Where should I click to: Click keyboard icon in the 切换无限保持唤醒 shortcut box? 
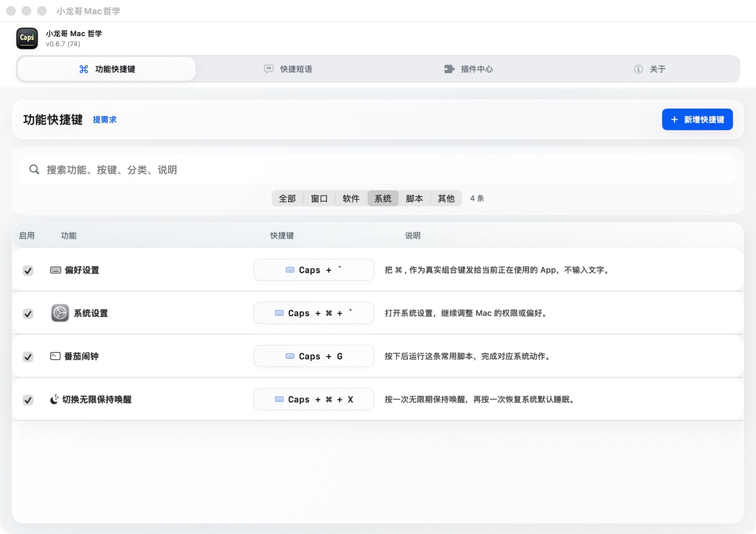click(279, 400)
